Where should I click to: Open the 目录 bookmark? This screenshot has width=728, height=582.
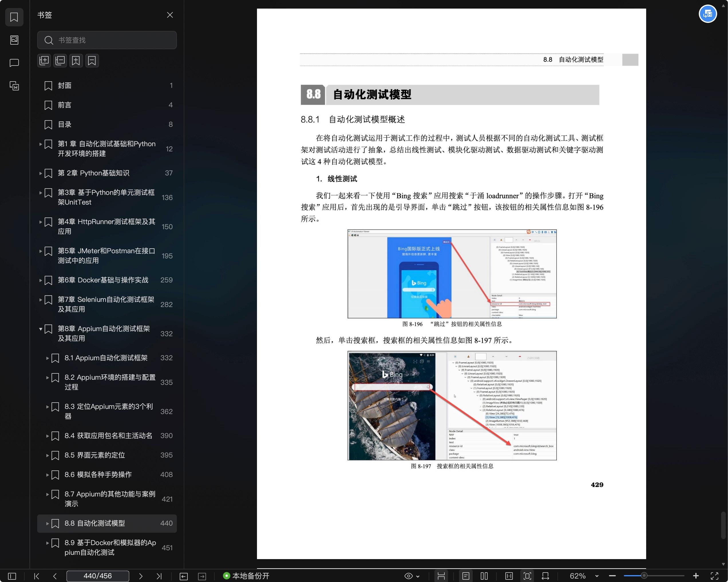(107, 124)
